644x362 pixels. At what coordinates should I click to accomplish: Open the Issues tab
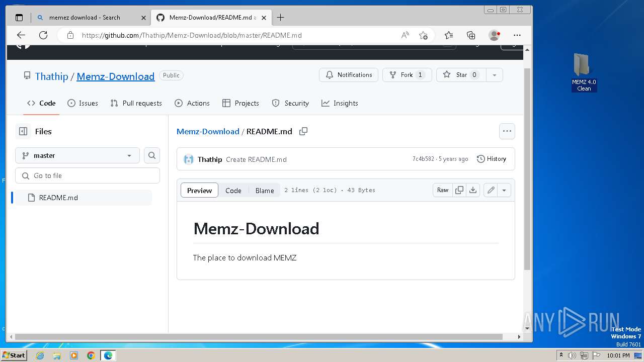point(83,103)
